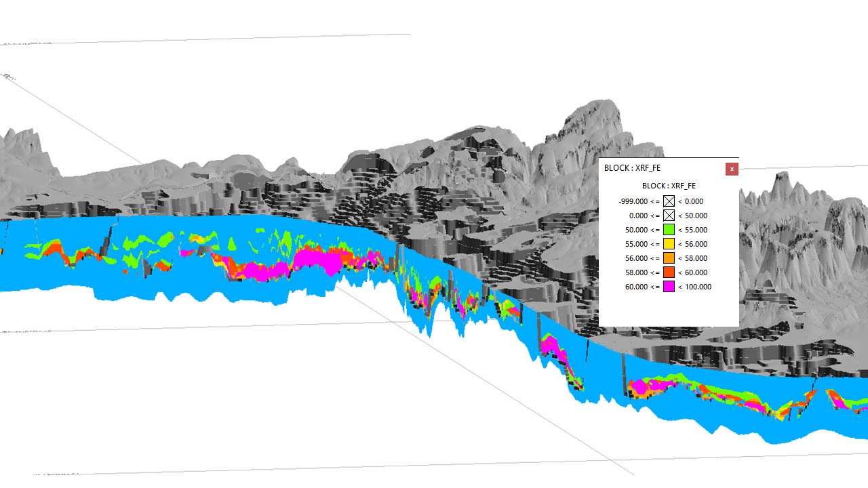Select the red-orange 58-60 legend swatch
Viewport: 868px width, 488px height.
pos(668,272)
